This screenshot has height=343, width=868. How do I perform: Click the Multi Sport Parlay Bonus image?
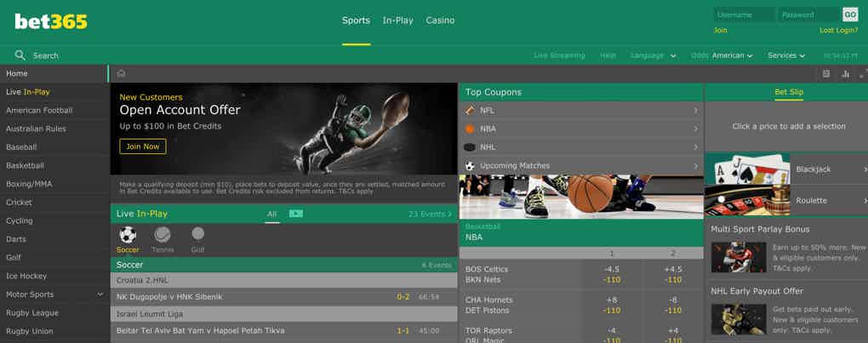click(739, 257)
